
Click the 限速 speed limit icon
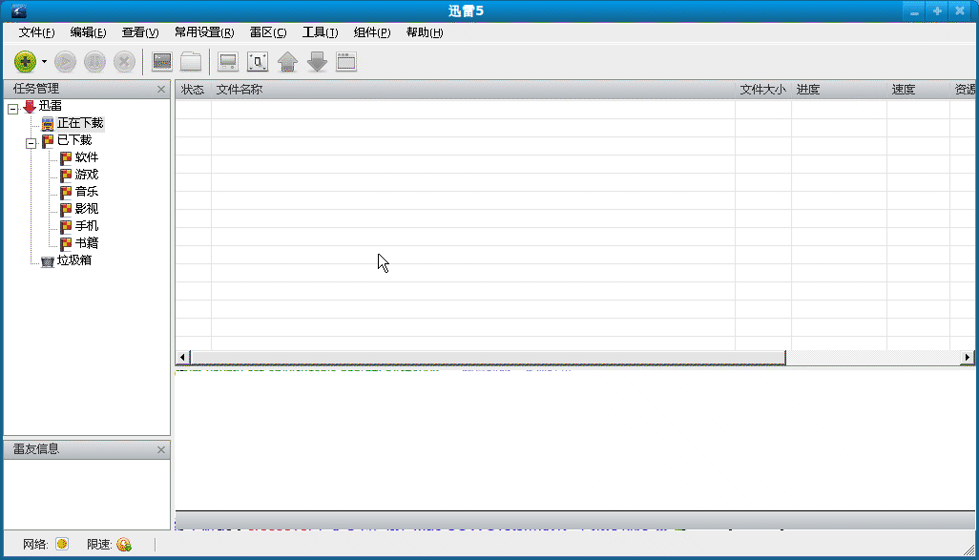coord(124,545)
